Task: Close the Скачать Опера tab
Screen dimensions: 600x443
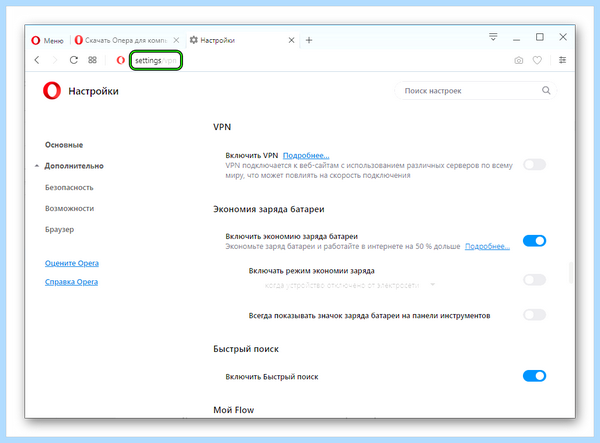Action: point(176,40)
